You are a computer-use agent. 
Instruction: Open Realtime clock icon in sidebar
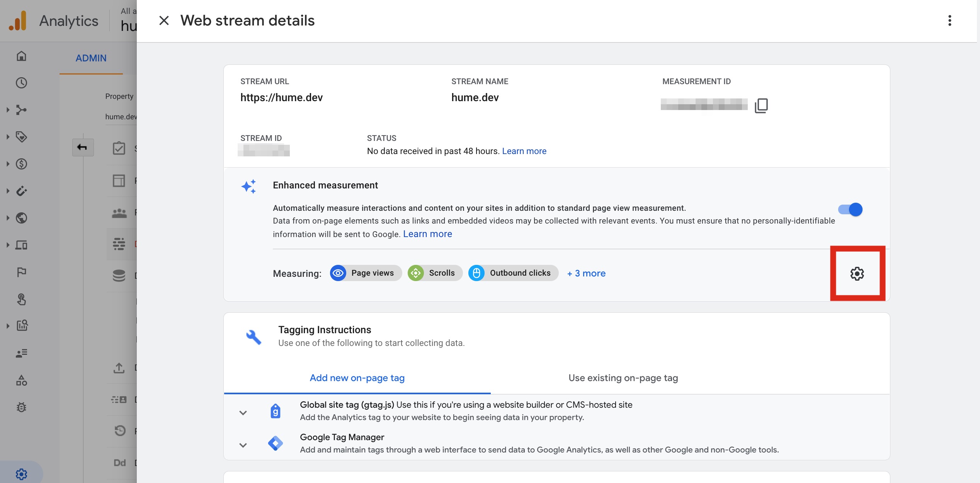point(22,83)
